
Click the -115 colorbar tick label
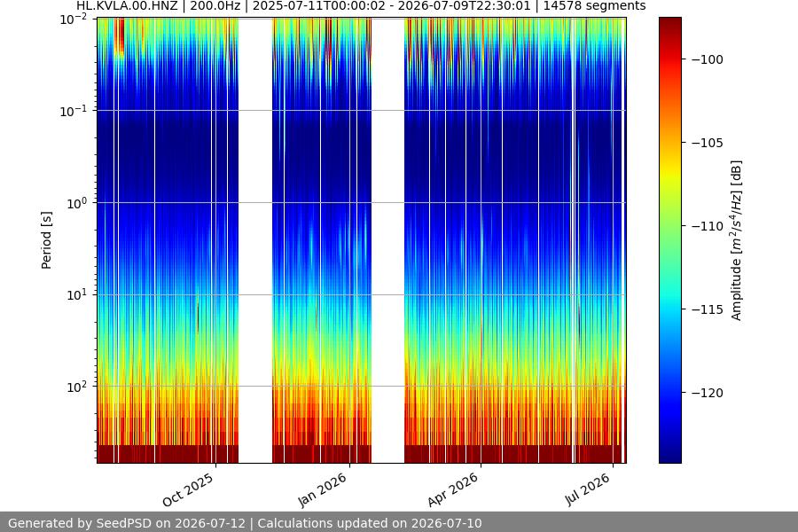(708, 309)
